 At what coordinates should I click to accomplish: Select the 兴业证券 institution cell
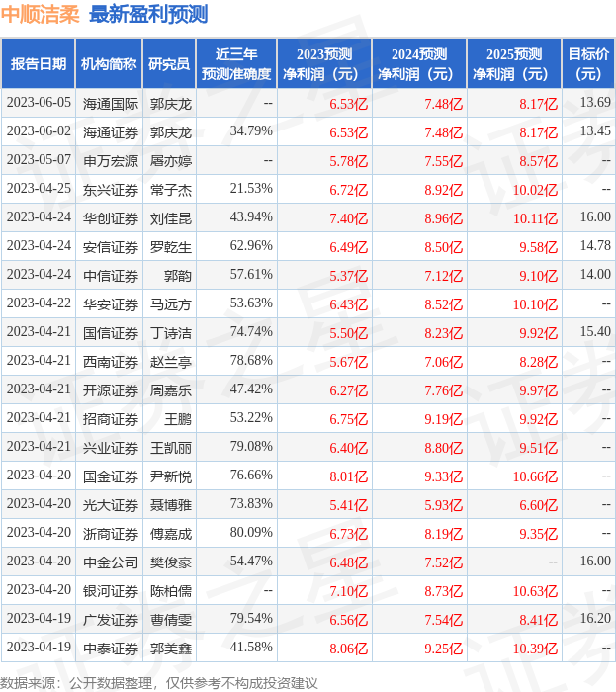(x=111, y=448)
